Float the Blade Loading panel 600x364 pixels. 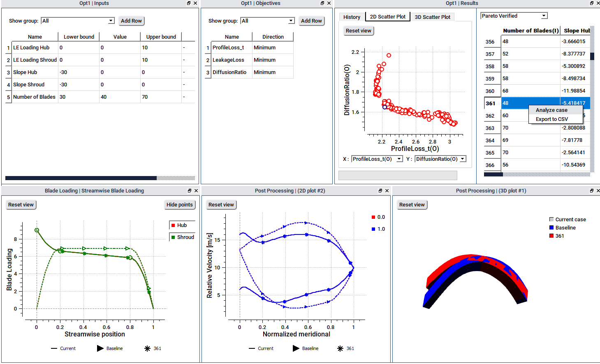[x=190, y=190]
